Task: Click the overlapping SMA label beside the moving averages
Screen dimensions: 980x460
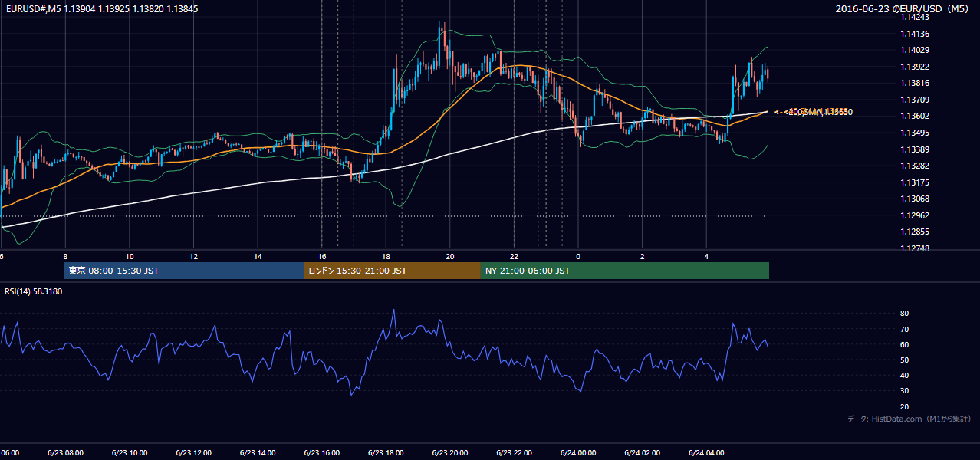Action: [814, 112]
